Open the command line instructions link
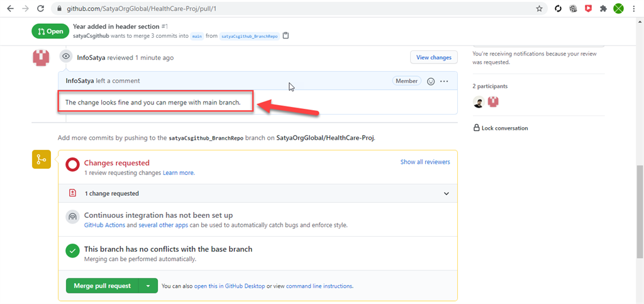Viewport: 644px width, 304px height. coord(319,286)
